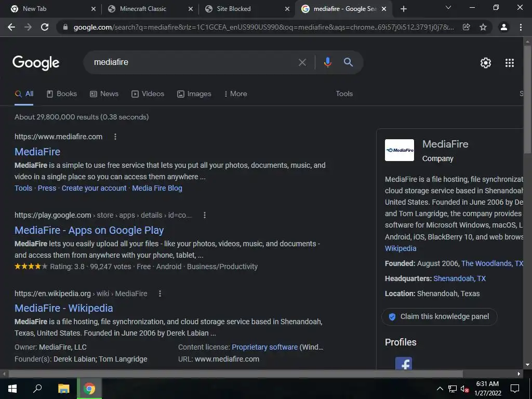Go back with the browser back arrow

pyautogui.click(x=11, y=27)
